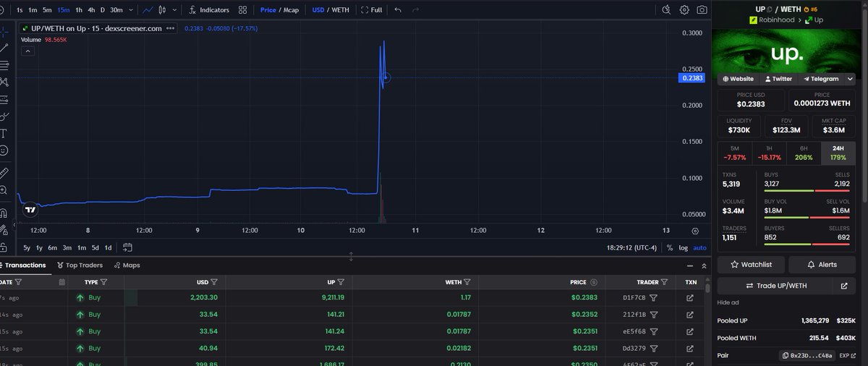Open the Fibonacci/horizontal lines tool
The width and height of the screenshot is (868, 366).
(4, 64)
